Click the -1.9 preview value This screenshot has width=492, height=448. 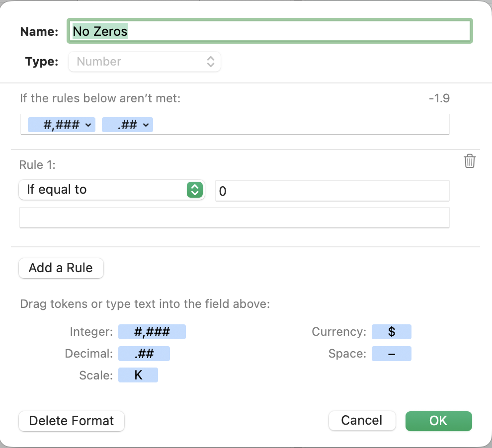tap(439, 98)
